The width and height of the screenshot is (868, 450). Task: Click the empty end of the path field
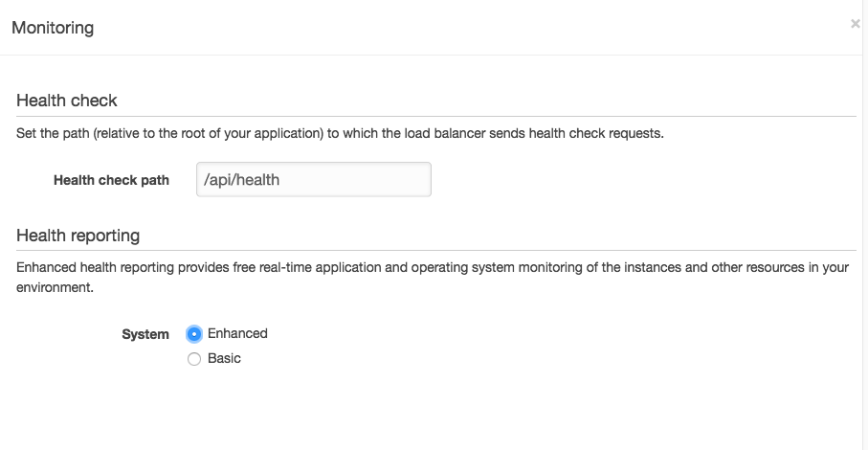(382, 179)
